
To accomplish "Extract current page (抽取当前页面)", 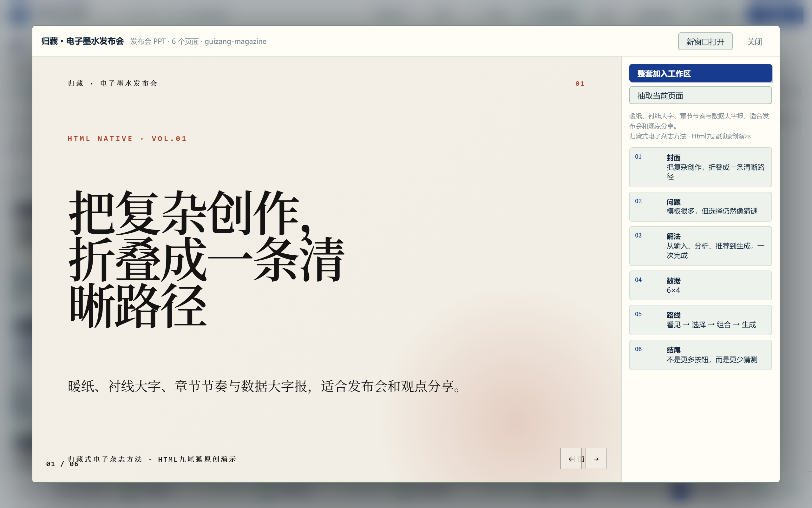I will coord(701,96).
